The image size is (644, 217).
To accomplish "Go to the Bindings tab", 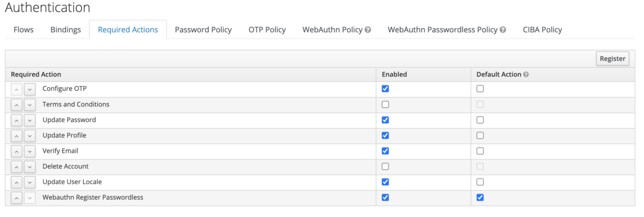I will pyautogui.click(x=65, y=30).
